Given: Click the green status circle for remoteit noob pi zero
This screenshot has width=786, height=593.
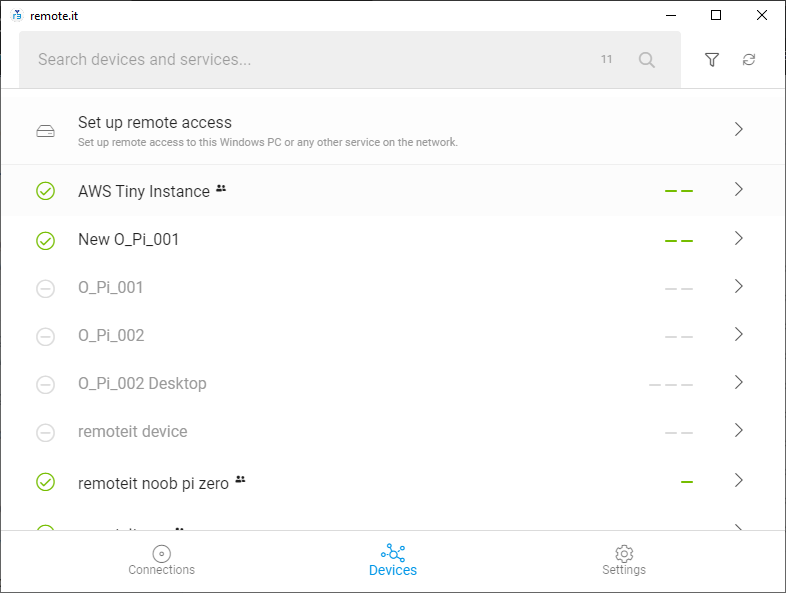Looking at the screenshot, I should pyautogui.click(x=46, y=482).
